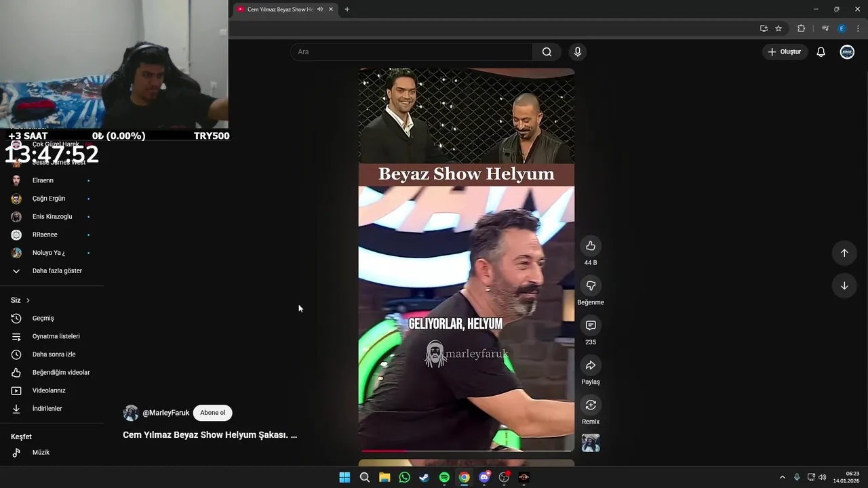Subscribe with Abone ol button

[x=212, y=413]
